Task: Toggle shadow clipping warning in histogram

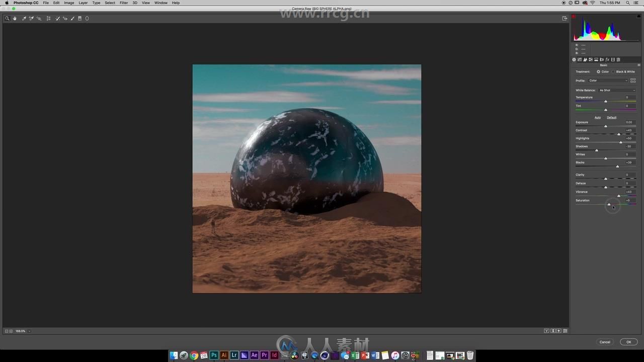Action: coord(574,16)
